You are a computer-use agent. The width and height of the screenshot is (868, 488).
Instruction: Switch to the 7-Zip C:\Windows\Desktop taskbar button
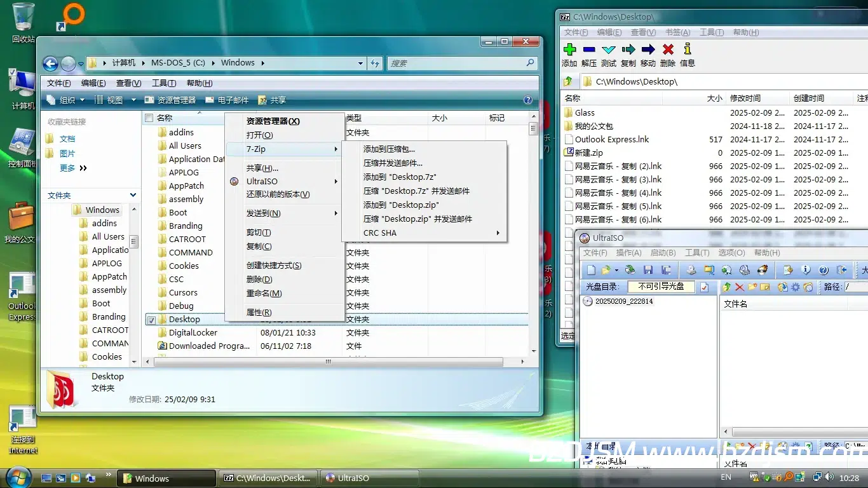tap(268, 478)
